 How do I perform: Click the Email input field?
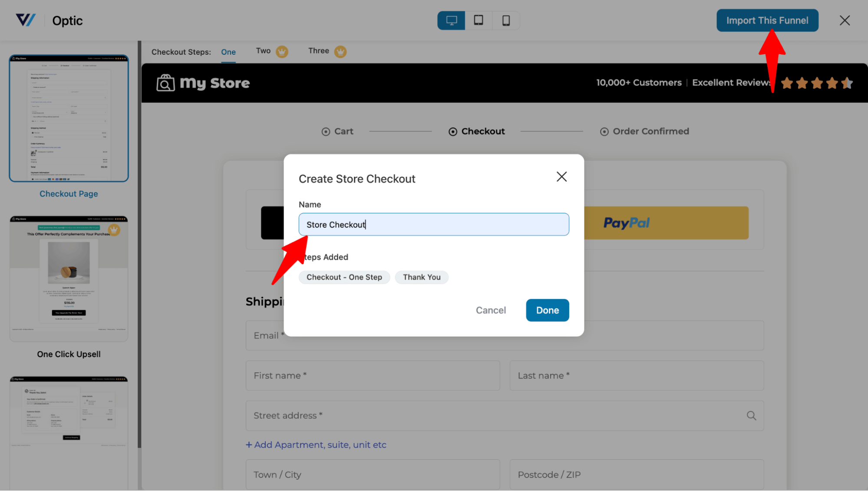click(505, 335)
